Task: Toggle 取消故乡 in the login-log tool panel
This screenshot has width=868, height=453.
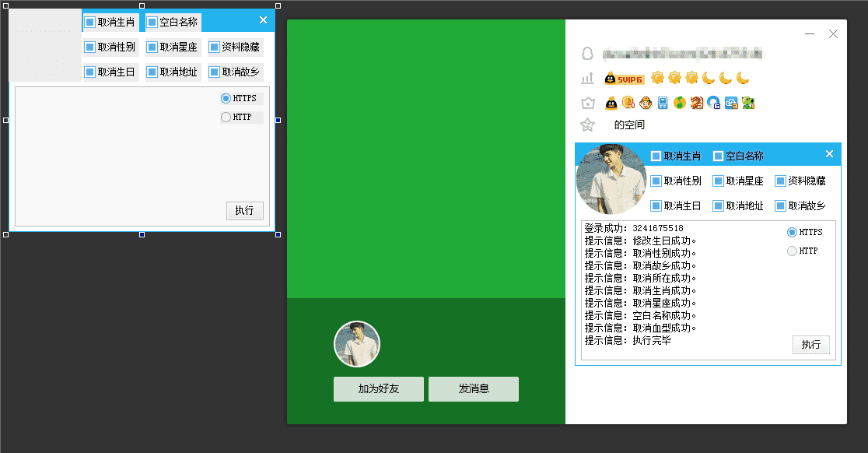Action: click(800, 206)
